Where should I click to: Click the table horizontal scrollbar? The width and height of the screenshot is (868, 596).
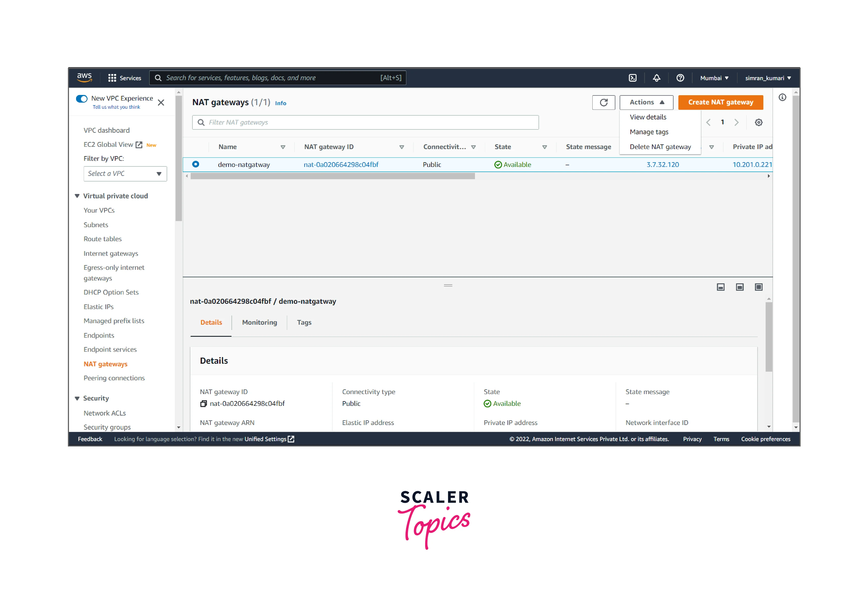[332, 176]
